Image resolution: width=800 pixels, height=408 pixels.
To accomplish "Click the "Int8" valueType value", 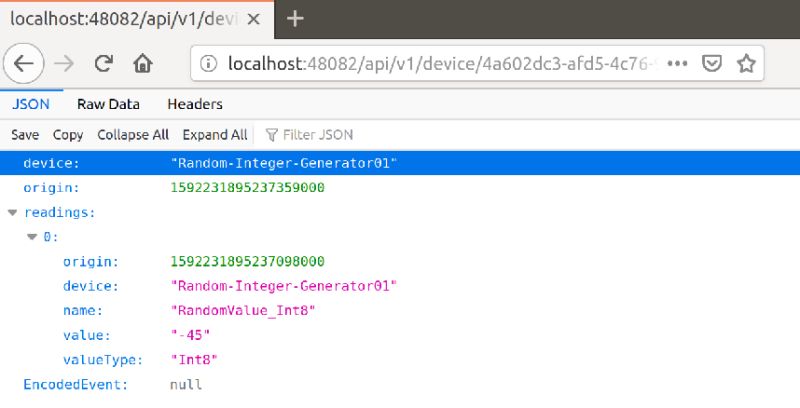I will point(194,360).
